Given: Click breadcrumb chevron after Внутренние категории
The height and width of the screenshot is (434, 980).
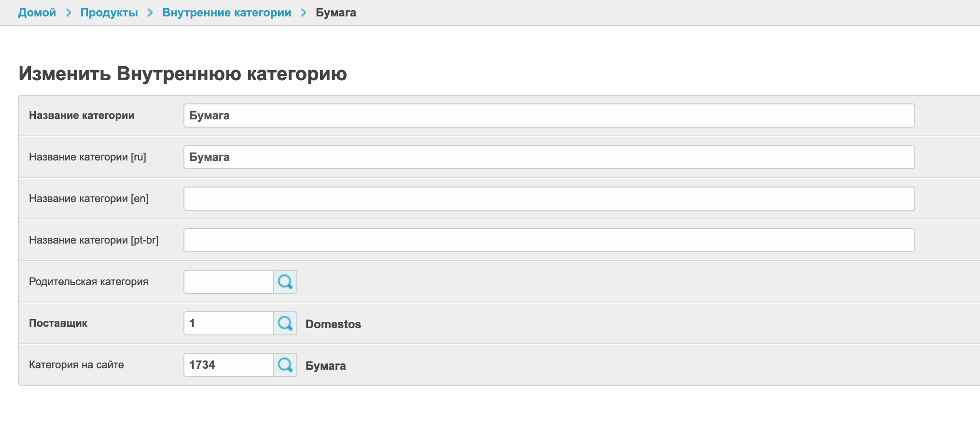Looking at the screenshot, I should [x=304, y=13].
